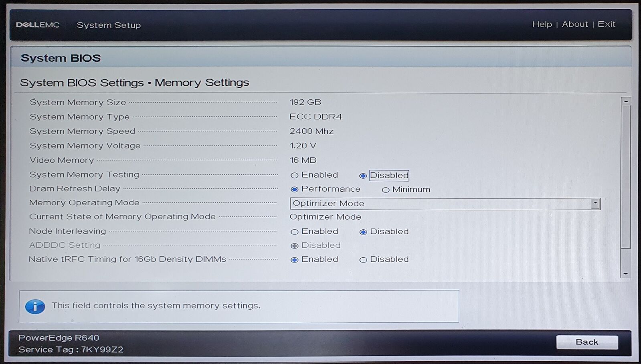Select Disabled for System Memory Testing
This screenshot has width=641, height=364.
click(x=363, y=176)
